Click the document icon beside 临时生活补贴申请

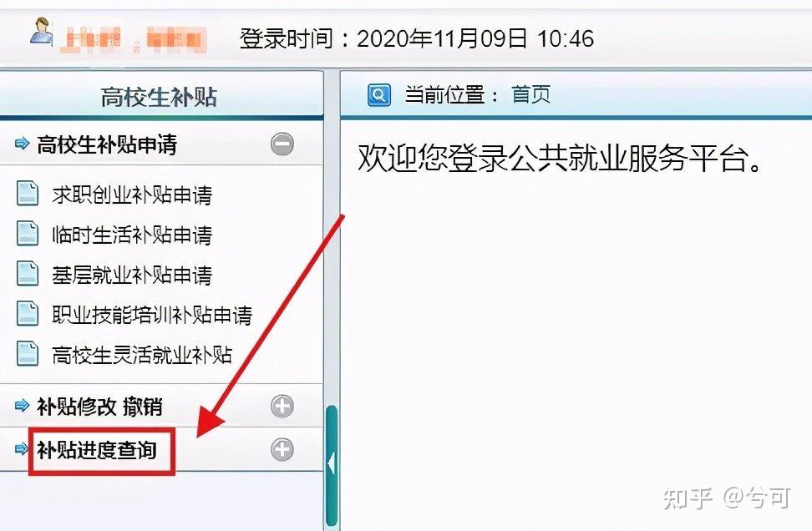(28, 234)
